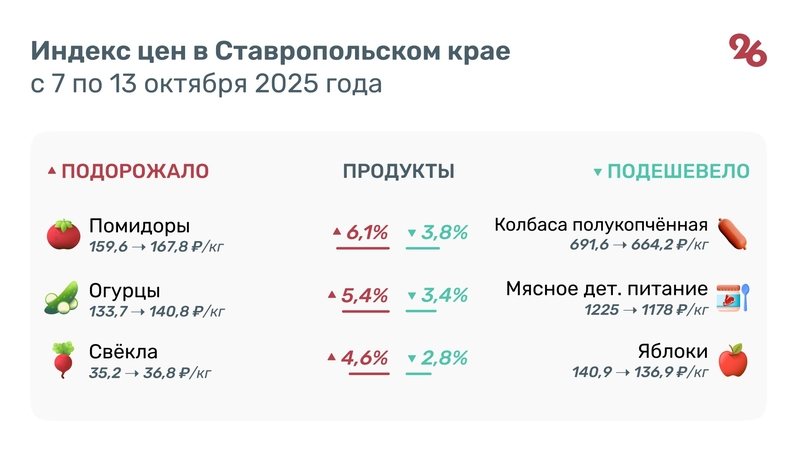Click the ПРОДУКТЫ center heading
This screenshot has width=800, height=452.
pyautogui.click(x=399, y=171)
